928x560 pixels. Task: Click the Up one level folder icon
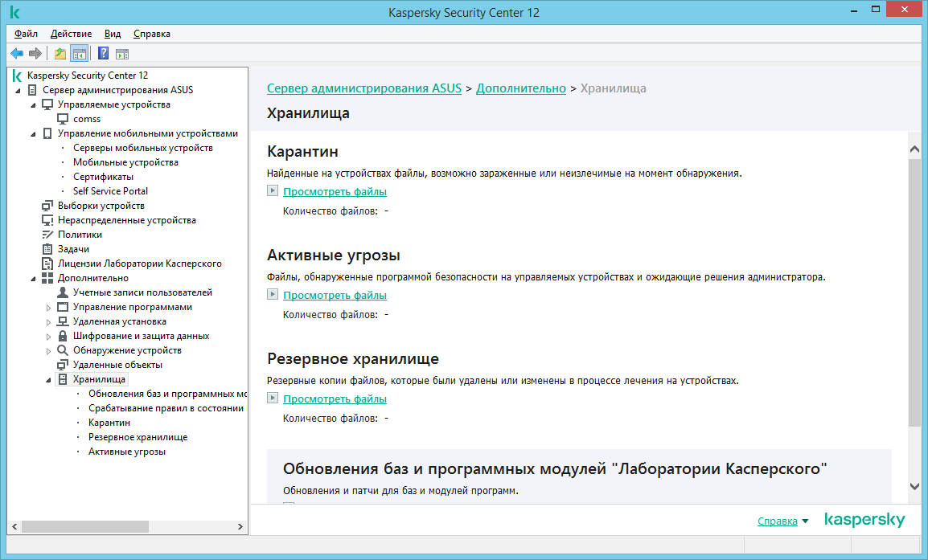(60, 54)
